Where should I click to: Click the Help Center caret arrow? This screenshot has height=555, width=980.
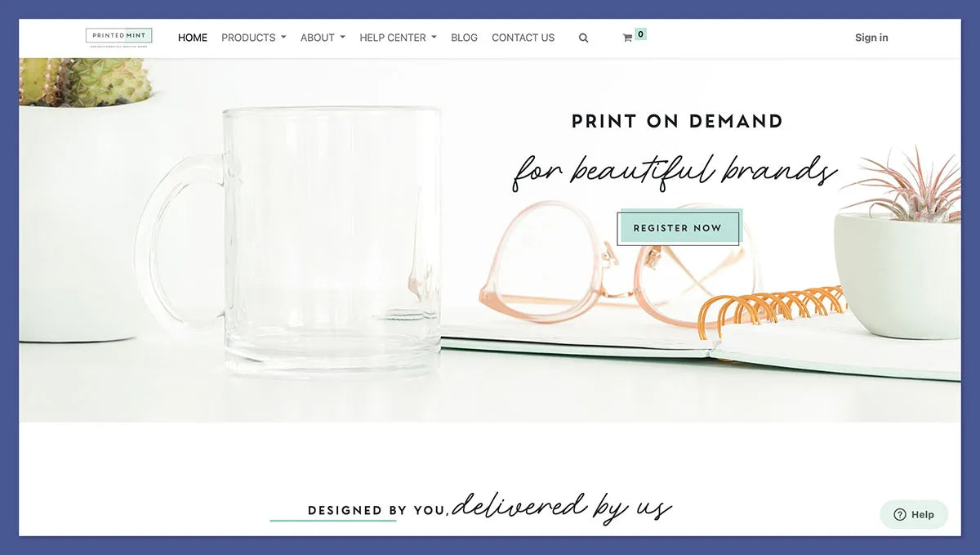point(434,38)
